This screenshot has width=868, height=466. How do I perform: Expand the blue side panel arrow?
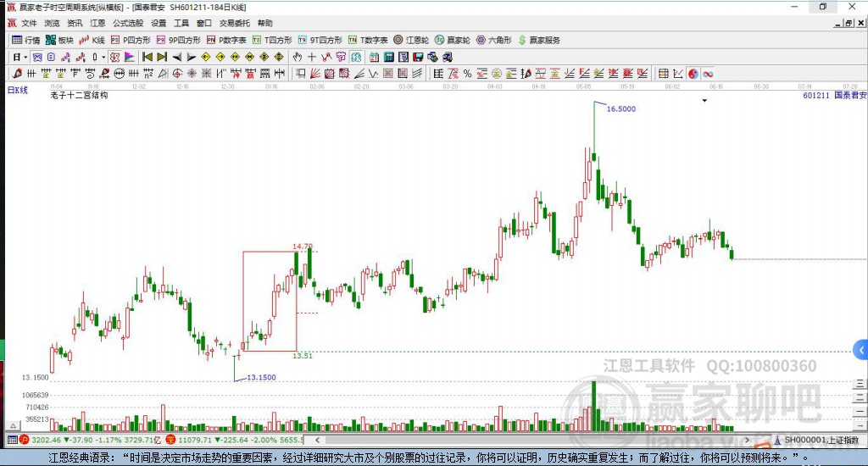(x=861, y=350)
